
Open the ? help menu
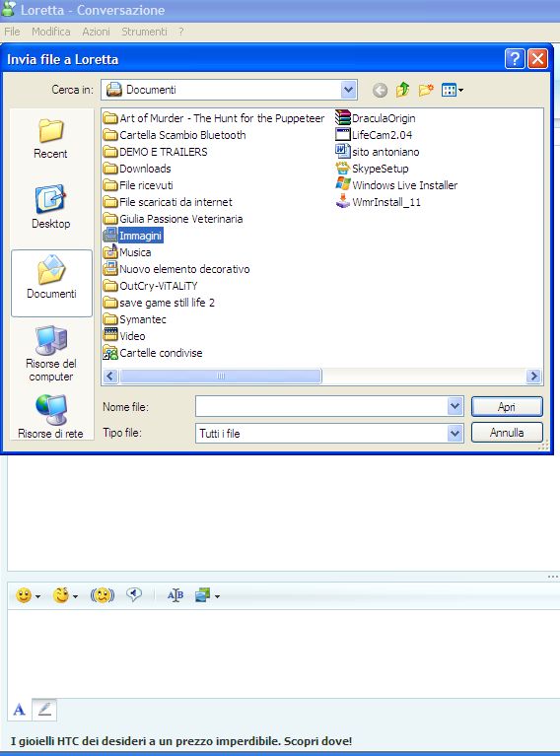click(180, 32)
